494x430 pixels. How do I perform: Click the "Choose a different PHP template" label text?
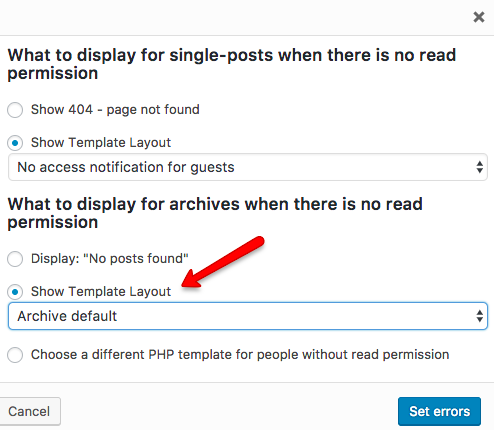[240, 355]
